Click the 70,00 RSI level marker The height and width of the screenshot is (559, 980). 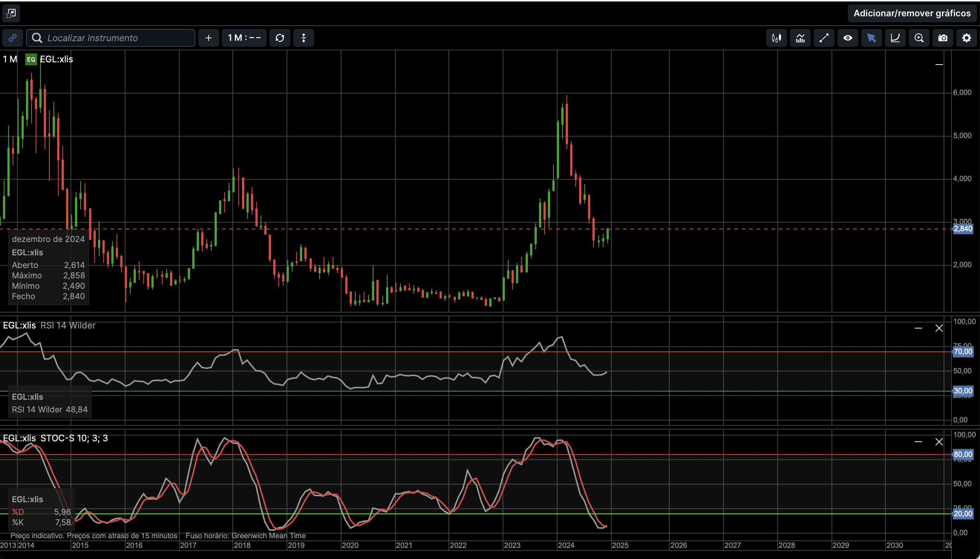click(x=963, y=352)
